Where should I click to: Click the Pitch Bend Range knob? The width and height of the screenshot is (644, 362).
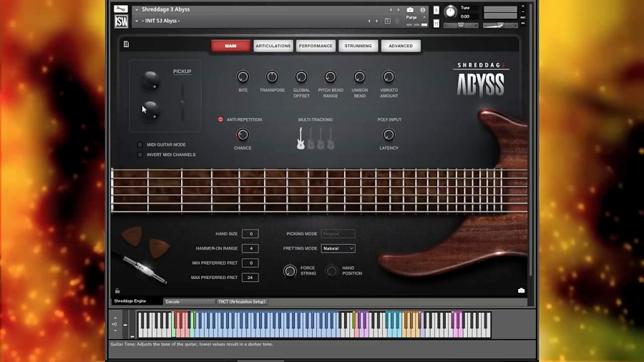point(330,77)
